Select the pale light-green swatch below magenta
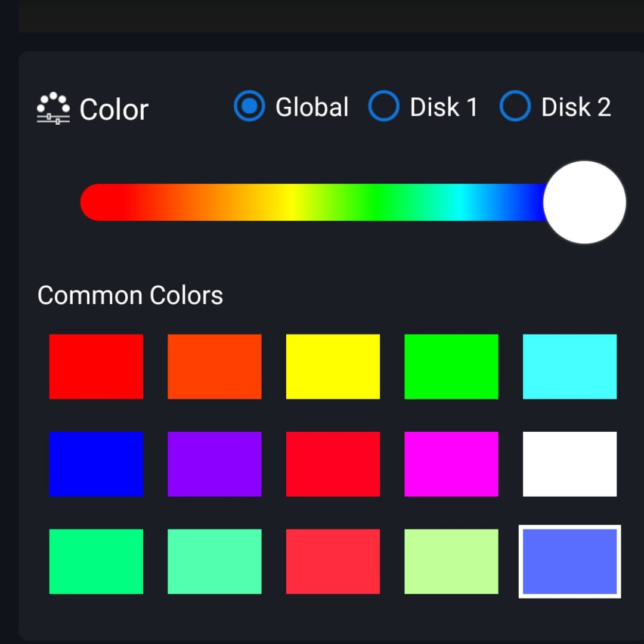Viewport: 644px width, 644px height. [451, 562]
